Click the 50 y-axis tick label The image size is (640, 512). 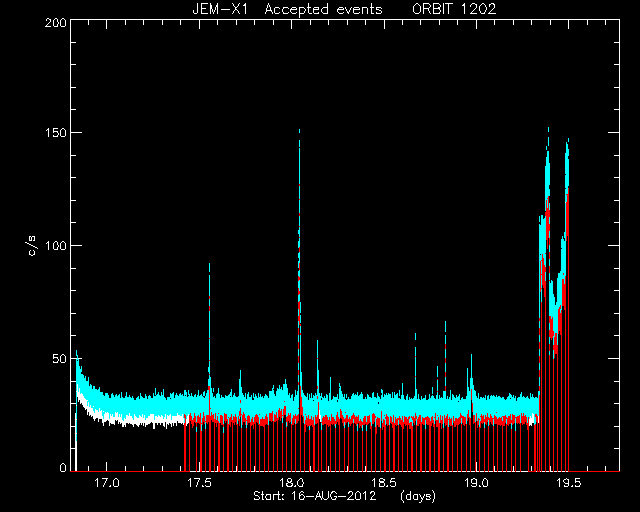tap(60, 358)
